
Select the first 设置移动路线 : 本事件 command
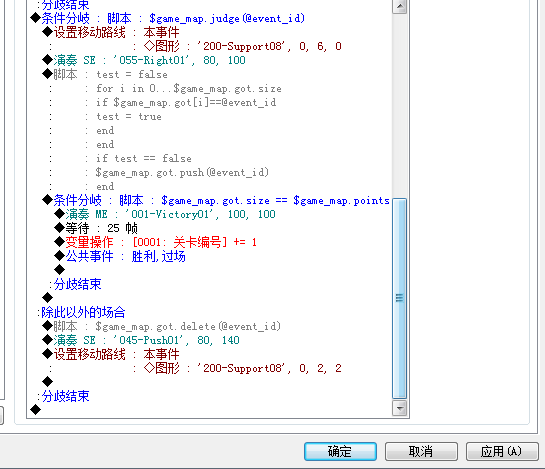(111, 32)
